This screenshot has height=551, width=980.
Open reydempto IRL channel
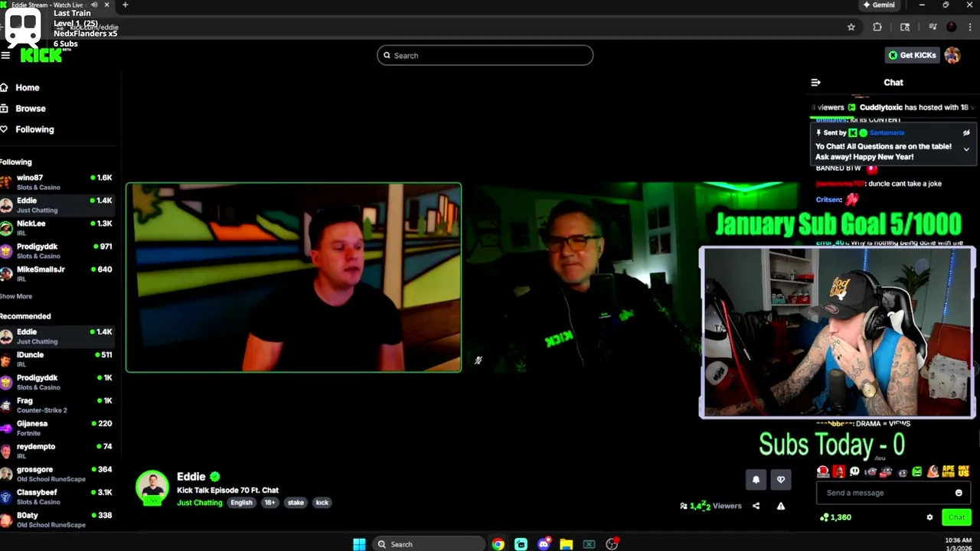click(57, 451)
